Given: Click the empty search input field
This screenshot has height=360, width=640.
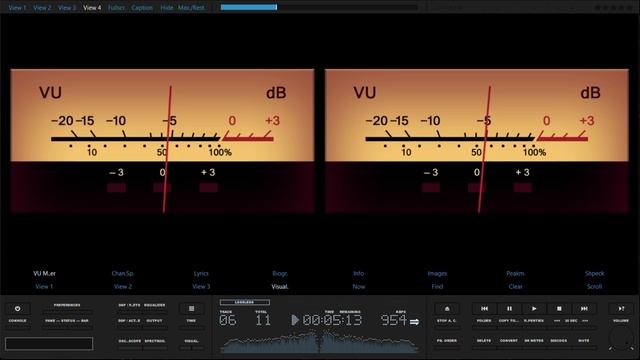Looking at the screenshot, I should [49, 344].
